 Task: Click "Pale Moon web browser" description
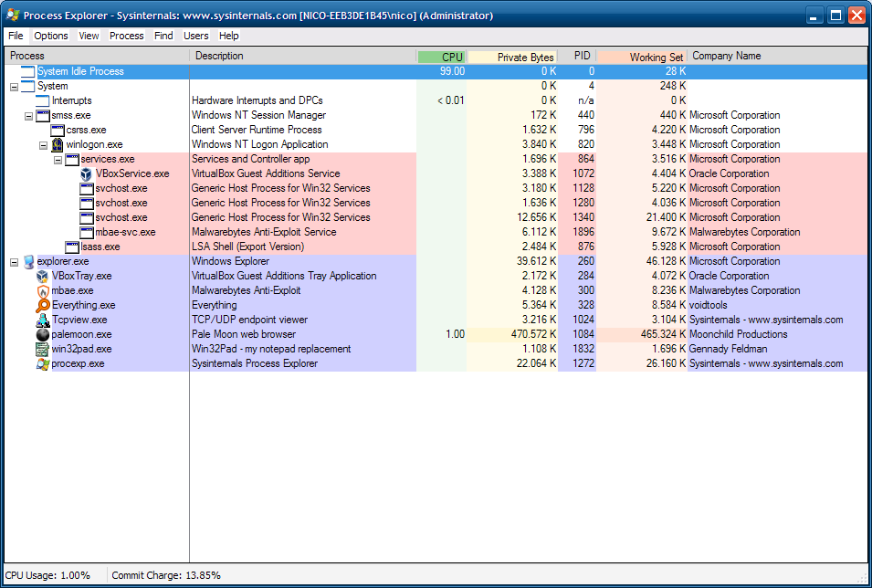point(244,334)
